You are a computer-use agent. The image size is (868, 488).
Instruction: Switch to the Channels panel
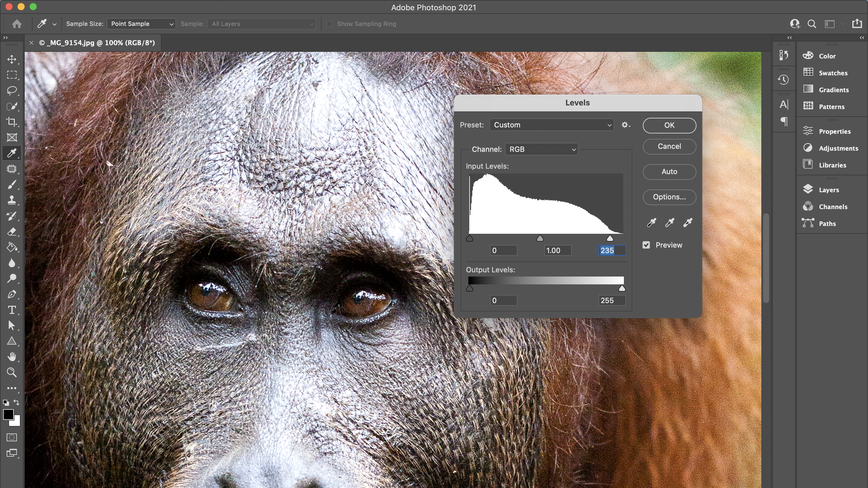[832, 206]
